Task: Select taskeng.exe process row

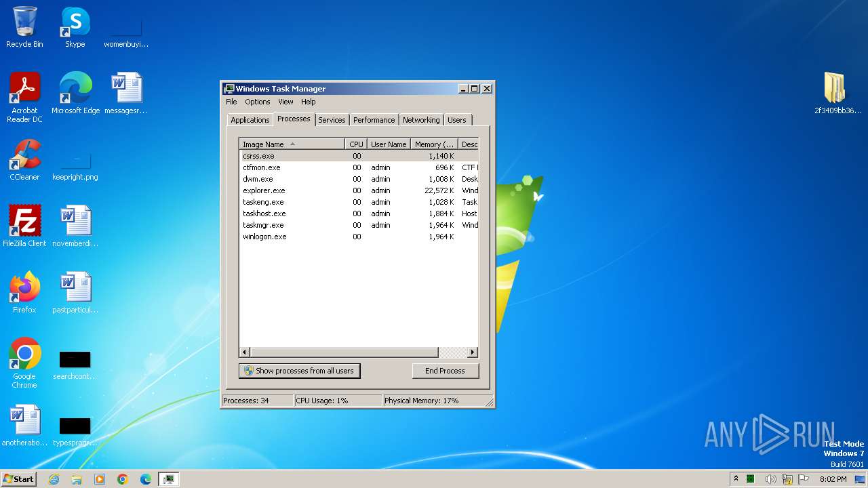Action: tap(359, 202)
